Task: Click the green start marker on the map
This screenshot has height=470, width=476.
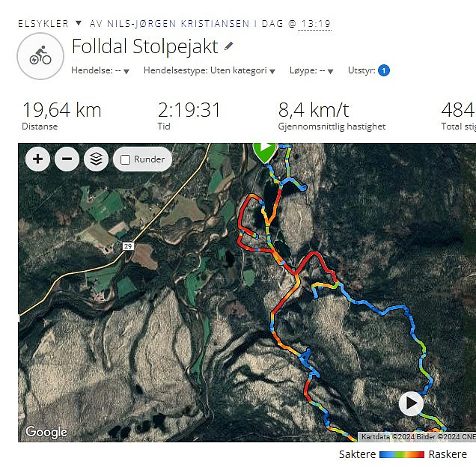Action: [265, 152]
